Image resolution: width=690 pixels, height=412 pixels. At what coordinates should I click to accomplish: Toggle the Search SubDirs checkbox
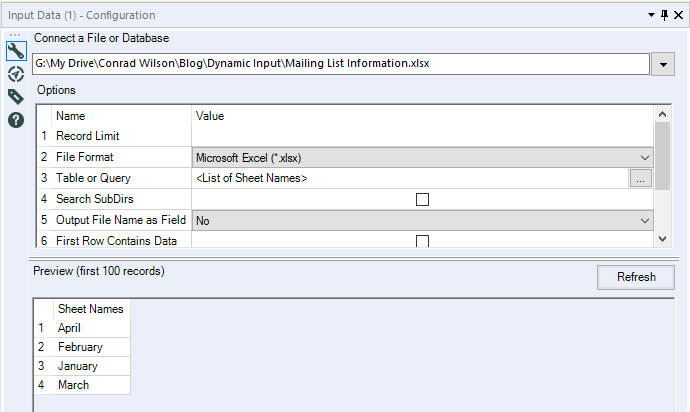pyautogui.click(x=422, y=199)
